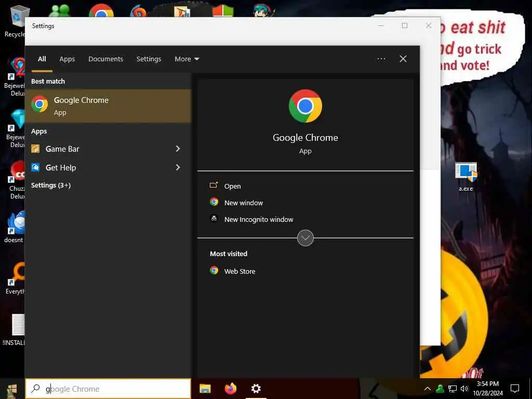532x399 pixels.
Task: Open File Explorer from taskbar
Action: pos(205,389)
